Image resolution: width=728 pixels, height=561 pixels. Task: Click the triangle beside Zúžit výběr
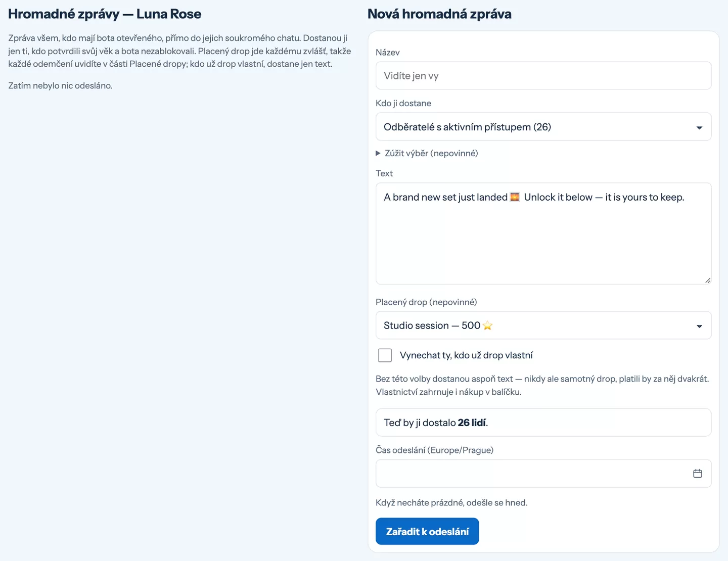point(378,153)
